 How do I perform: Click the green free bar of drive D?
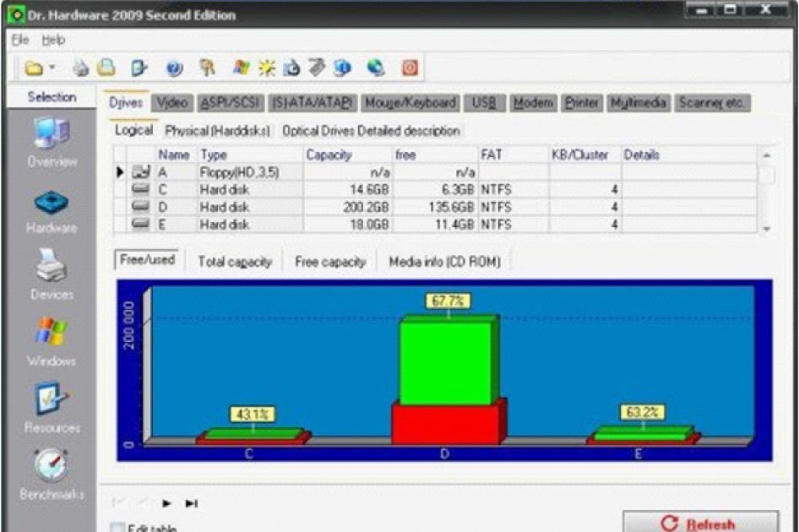coord(446,361)
